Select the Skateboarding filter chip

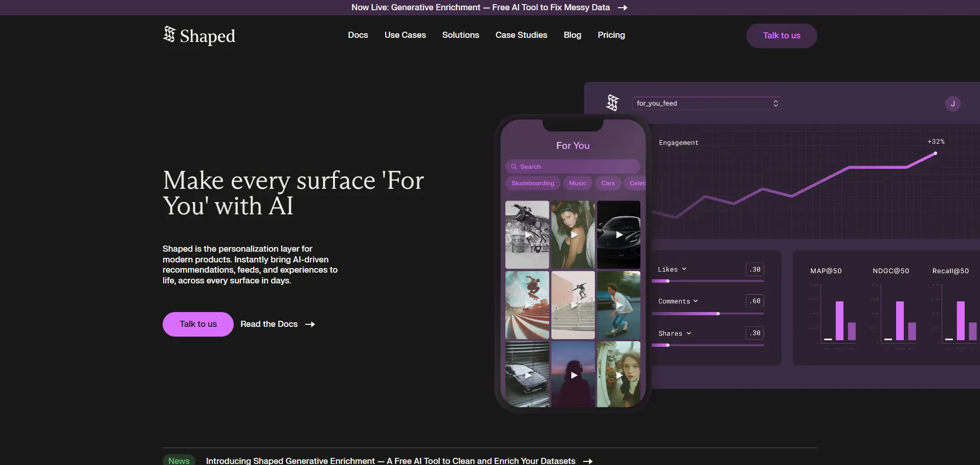(x=532, y=183)
